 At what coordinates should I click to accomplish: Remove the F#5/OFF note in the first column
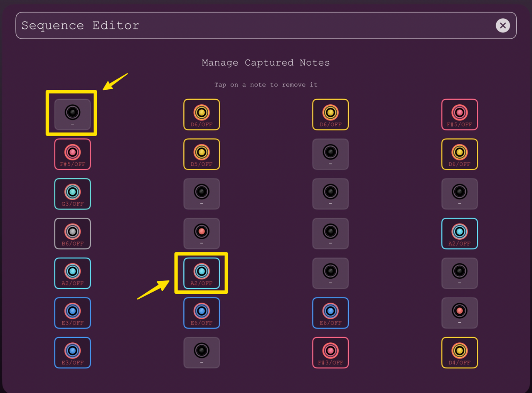[72, 154]
